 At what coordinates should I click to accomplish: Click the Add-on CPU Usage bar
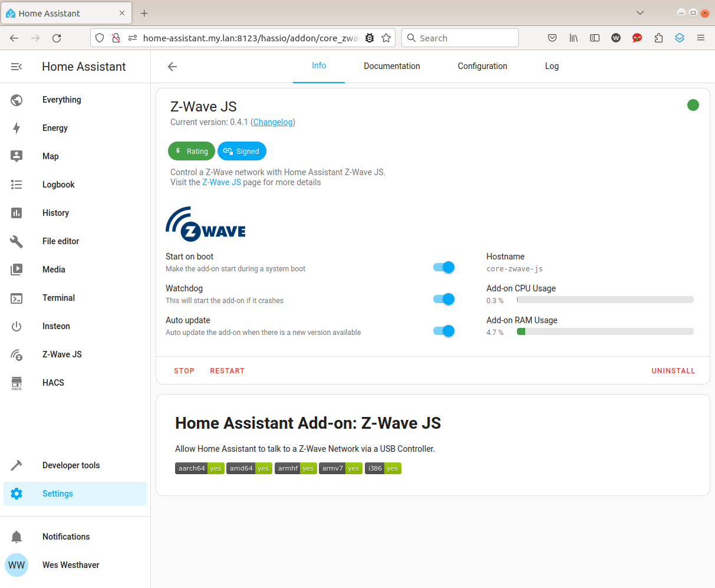coord(605,300)
